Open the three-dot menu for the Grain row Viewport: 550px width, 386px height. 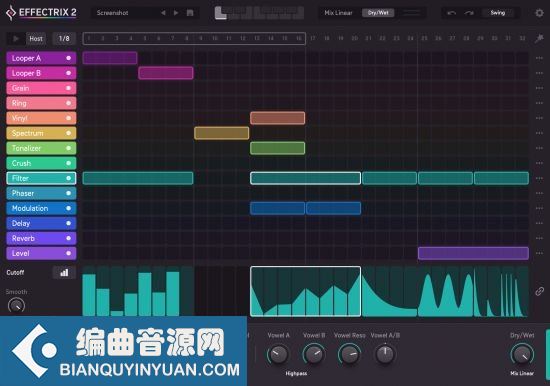click(x=539, y=88)
